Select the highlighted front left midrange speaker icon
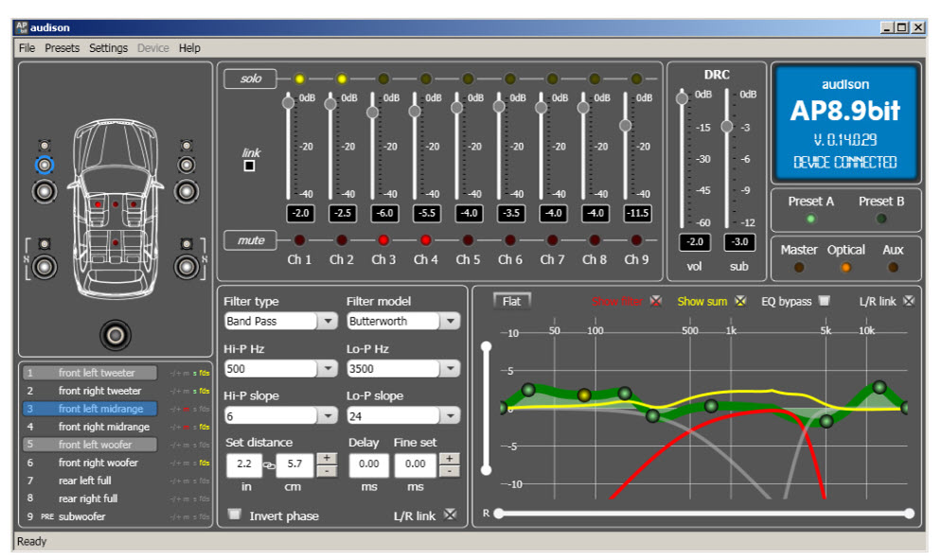This screenshot has width=942, height=560. (x=44, y=166)
